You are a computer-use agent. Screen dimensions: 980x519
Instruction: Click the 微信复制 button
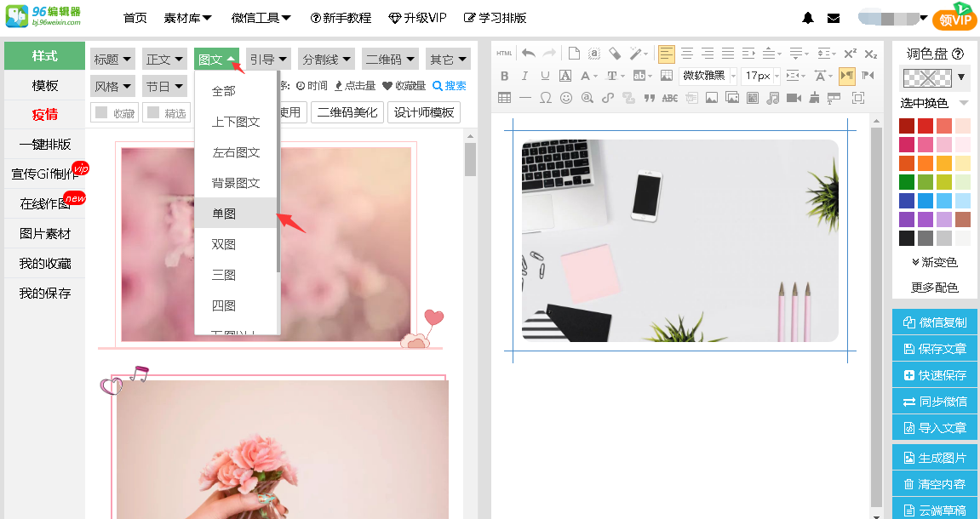coord(934,322)
